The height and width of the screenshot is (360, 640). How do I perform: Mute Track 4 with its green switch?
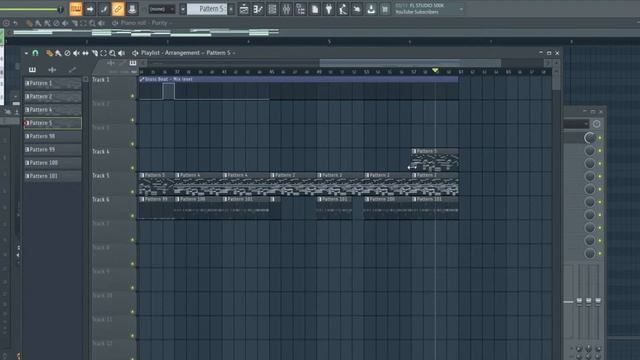click(132, 168)
